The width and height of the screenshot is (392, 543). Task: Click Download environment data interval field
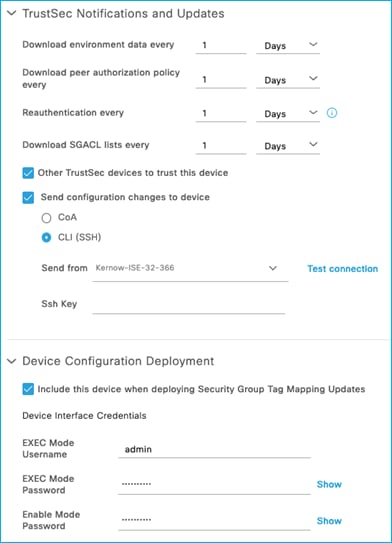(221, 45)
